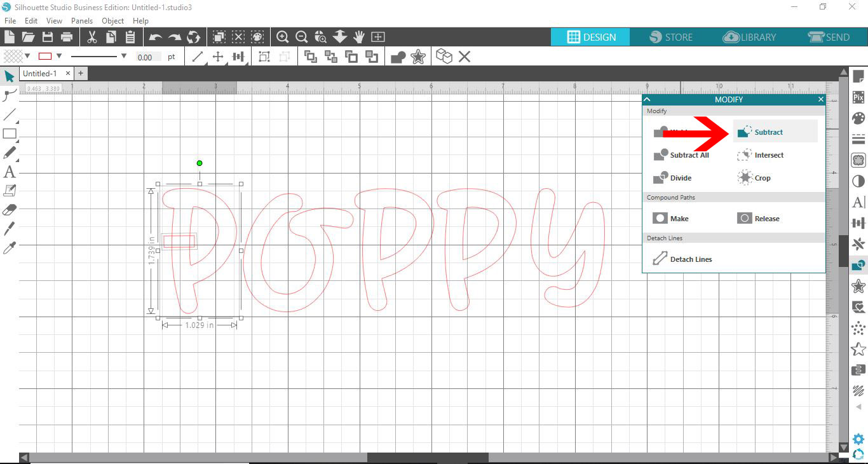Cut selection with scissors icon
Screen dimensions: 868x464
tap(92, 37)
